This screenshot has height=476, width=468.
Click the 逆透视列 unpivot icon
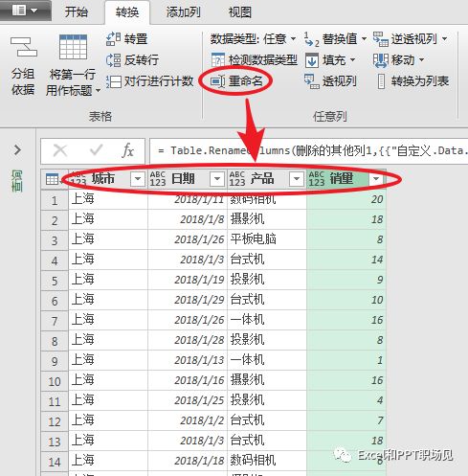click(380, 39)
